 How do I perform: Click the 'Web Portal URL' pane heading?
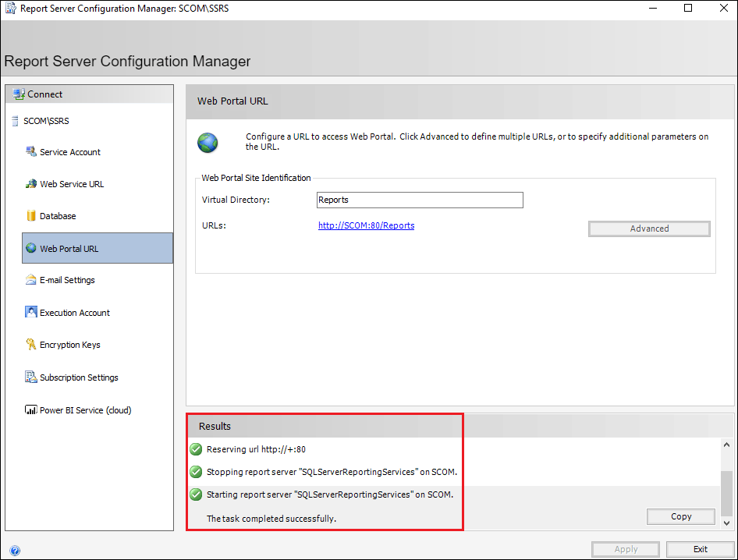[x=232, y=101]
